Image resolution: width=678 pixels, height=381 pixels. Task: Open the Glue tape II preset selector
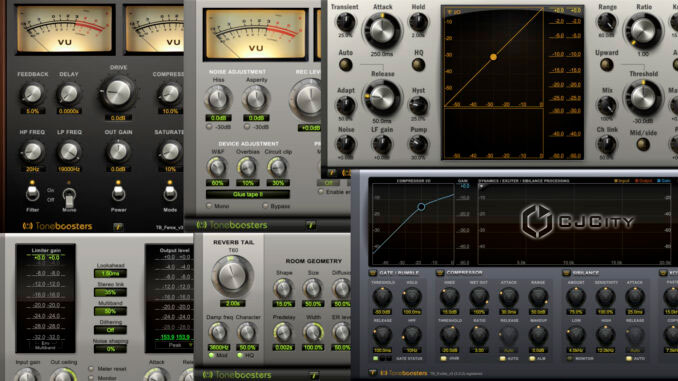[x=248, y=195]
